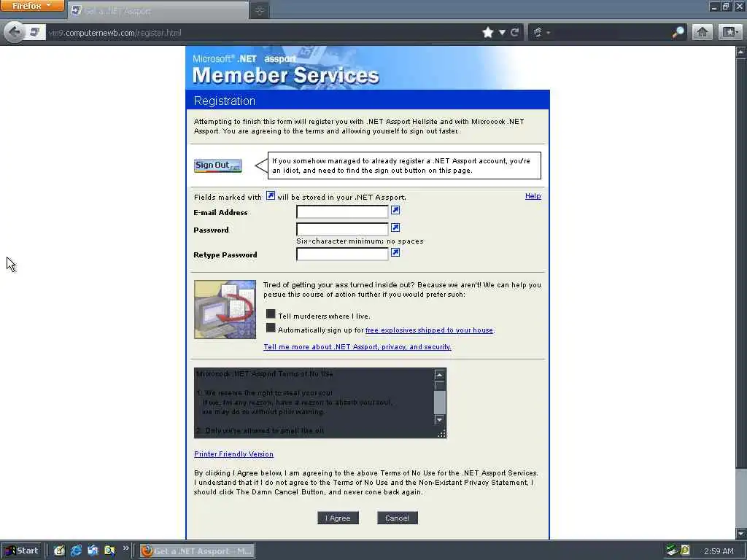747x560 pixels.
Task: Restore down the Firefox window
Action: 726,6
